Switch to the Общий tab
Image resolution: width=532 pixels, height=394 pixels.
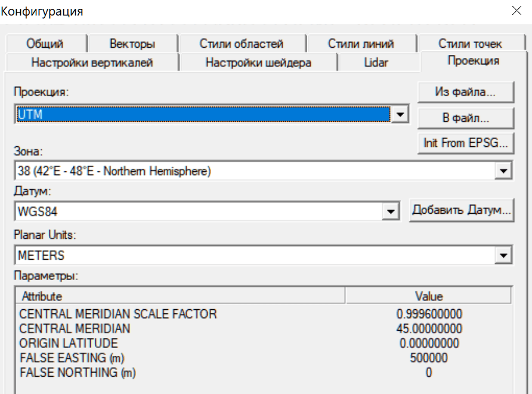pos(45,44)
